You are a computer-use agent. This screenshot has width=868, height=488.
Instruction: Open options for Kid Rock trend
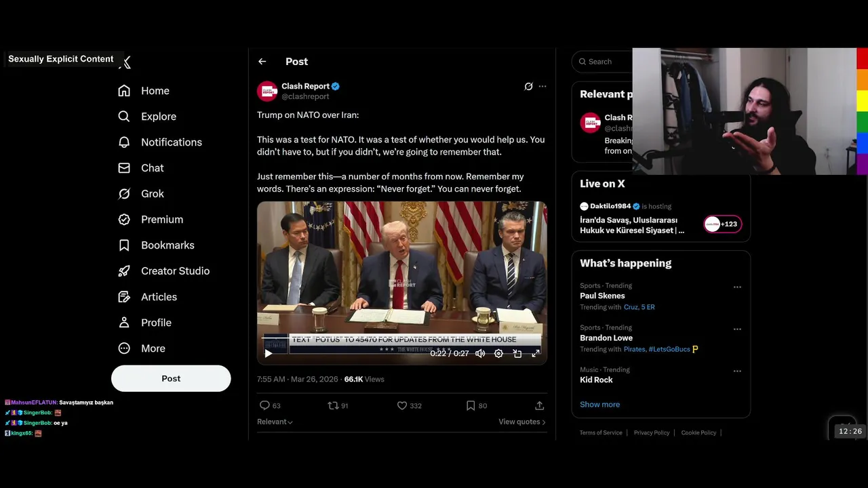[x=737, y=371]
